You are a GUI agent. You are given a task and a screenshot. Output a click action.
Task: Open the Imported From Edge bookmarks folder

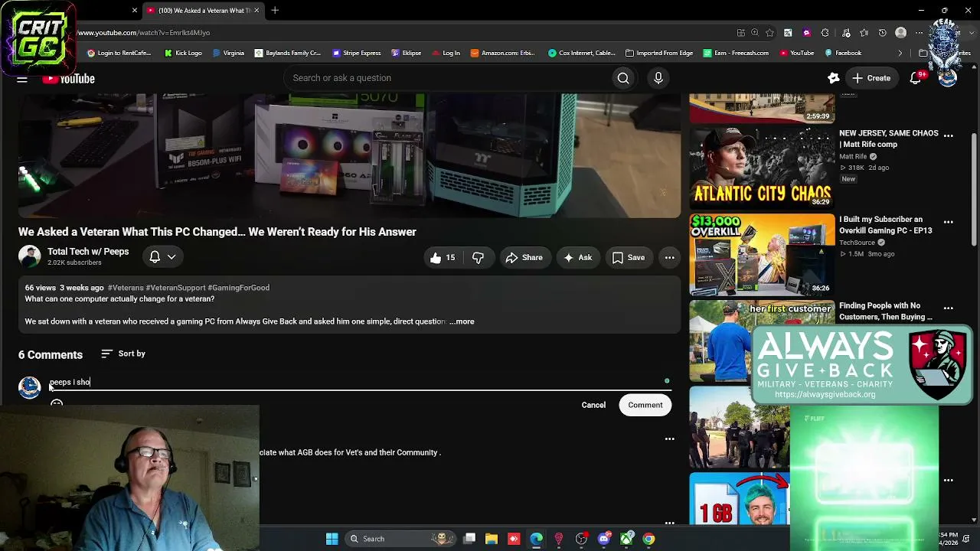660,53
